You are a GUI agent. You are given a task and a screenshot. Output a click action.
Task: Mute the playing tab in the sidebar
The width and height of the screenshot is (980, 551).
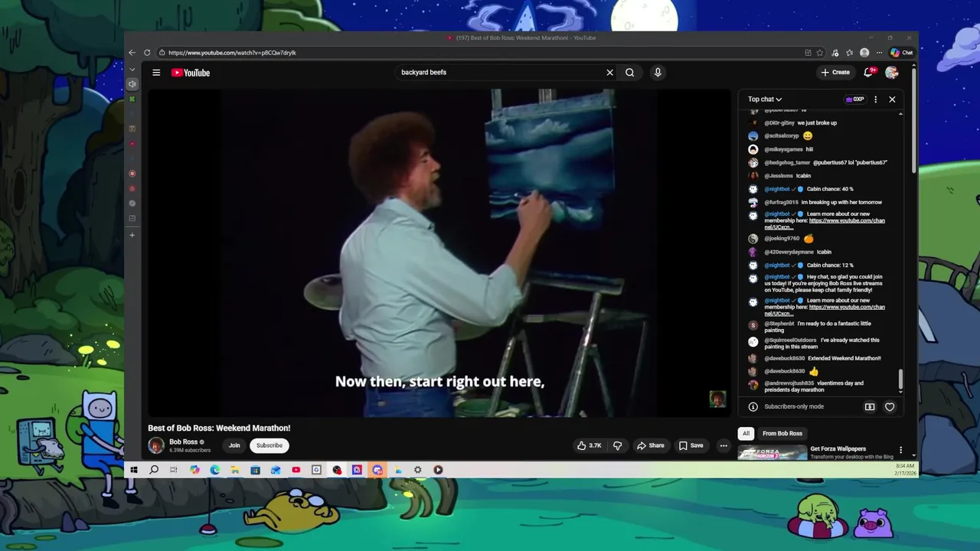click(132, 84)
